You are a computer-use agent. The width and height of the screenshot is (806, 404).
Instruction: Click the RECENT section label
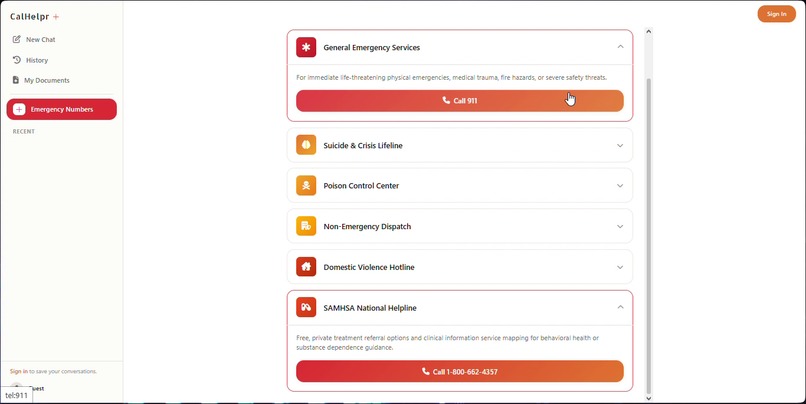[x=24, y=132]
